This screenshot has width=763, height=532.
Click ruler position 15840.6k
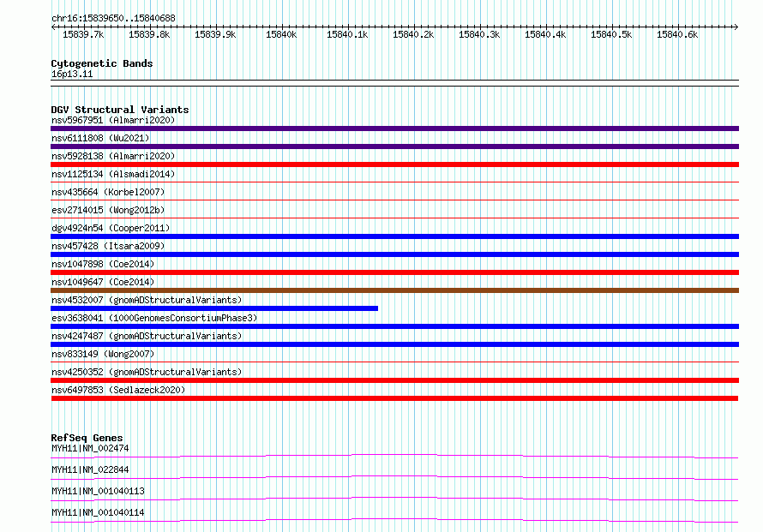pyautogui.click(x=677, y=34)
